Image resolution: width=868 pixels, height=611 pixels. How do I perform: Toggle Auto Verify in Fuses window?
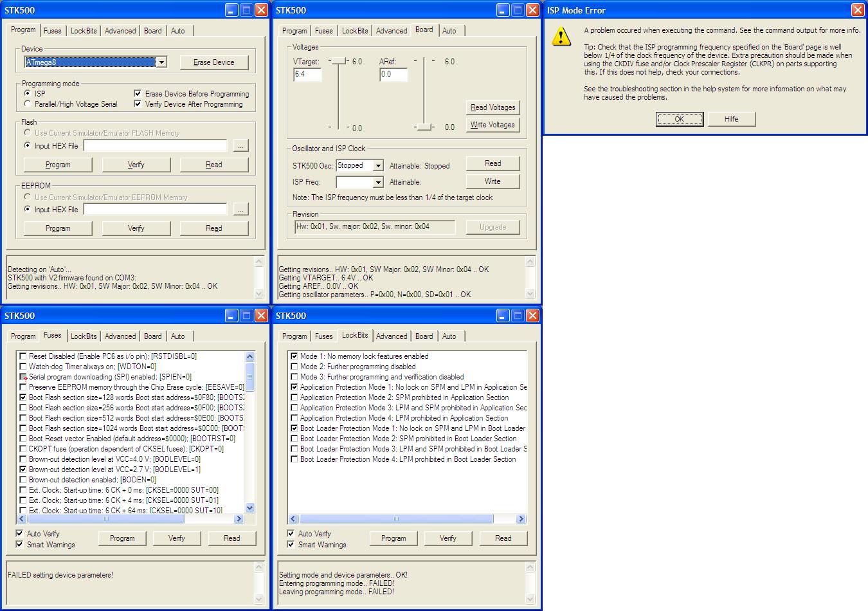(x=19, y=534)
